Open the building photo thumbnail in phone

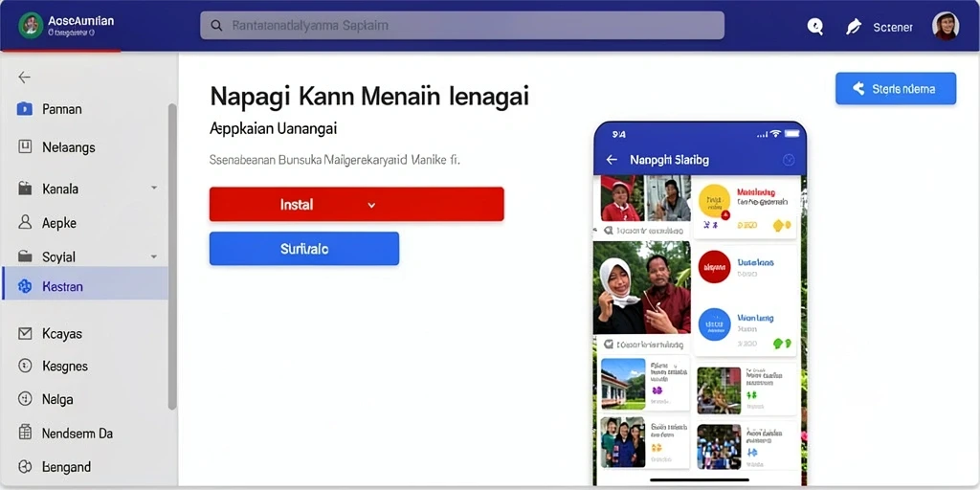coord(623,384)
